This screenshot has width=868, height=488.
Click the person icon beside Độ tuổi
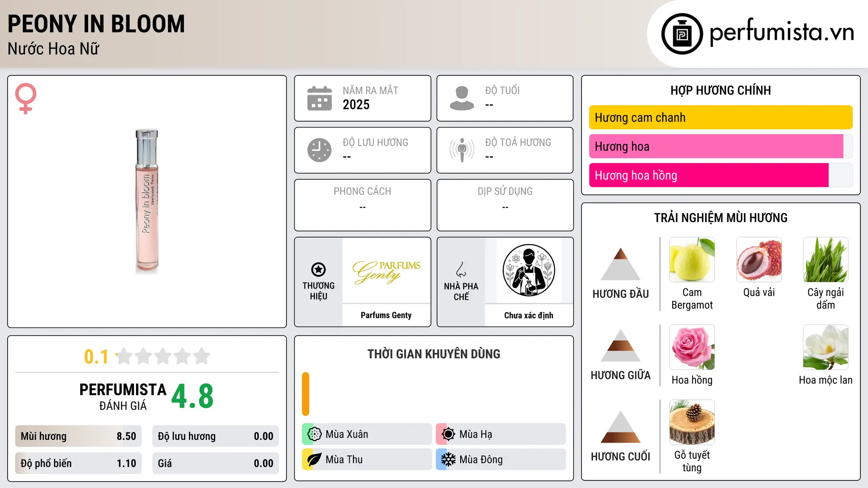tap(462, 98)
